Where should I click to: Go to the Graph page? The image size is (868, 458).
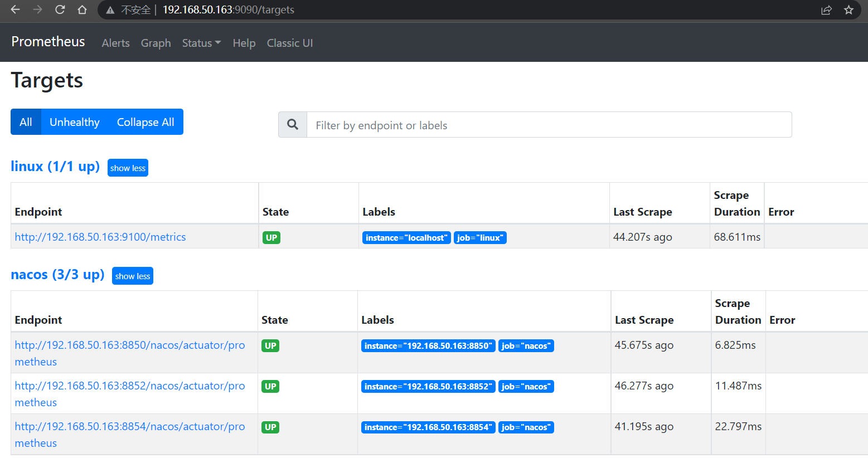click(156, 43)
